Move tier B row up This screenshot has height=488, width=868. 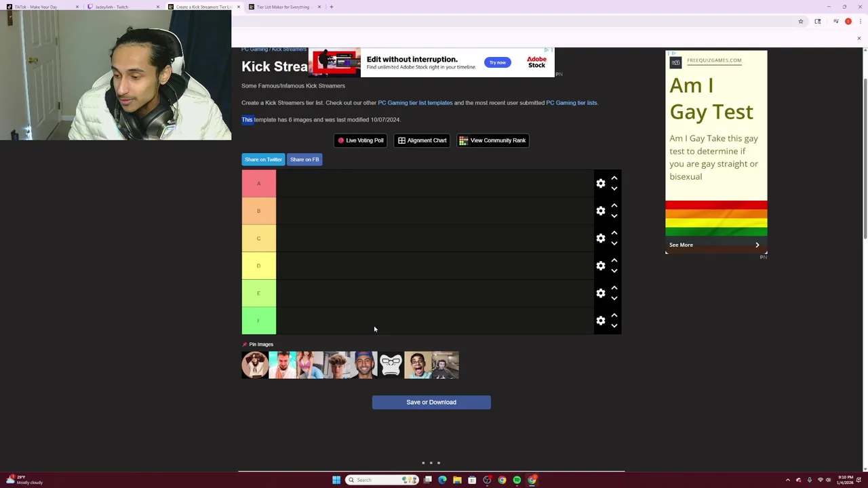(x=614, y=205)
